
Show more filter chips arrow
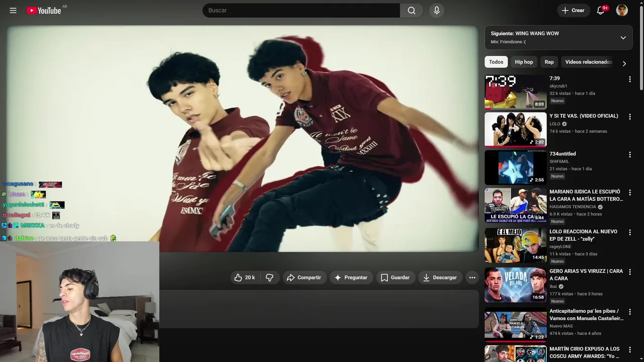(624, 63)
